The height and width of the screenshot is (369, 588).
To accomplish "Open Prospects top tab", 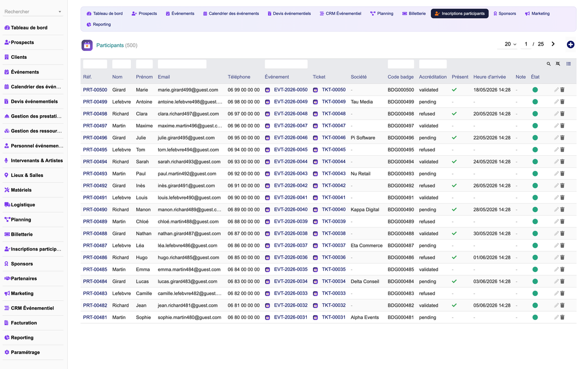I will point(145,14).
